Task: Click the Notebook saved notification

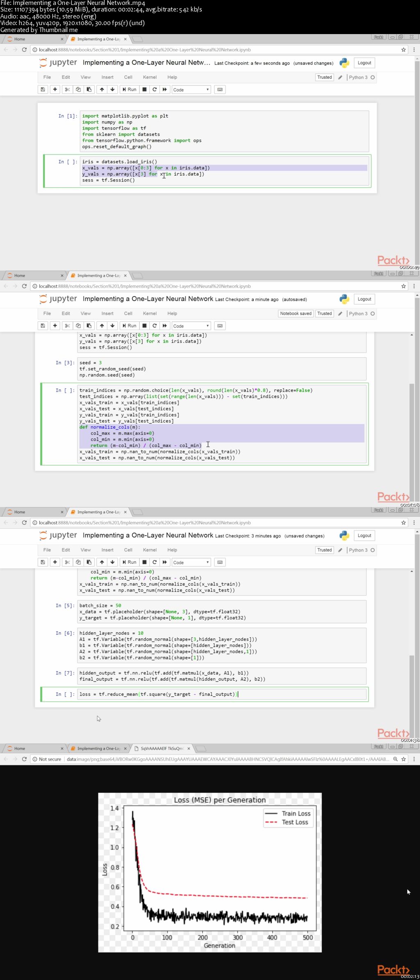Action: click(296, 314)
